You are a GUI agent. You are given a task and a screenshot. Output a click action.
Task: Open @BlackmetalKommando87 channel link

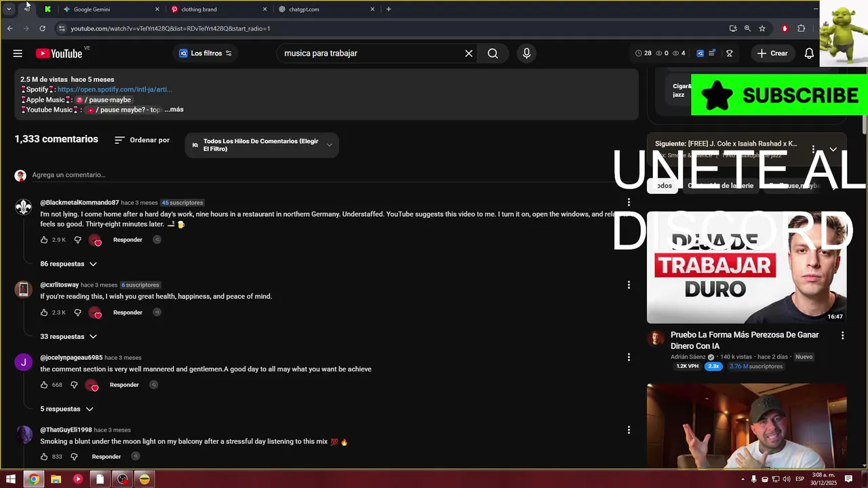[79, 203]
